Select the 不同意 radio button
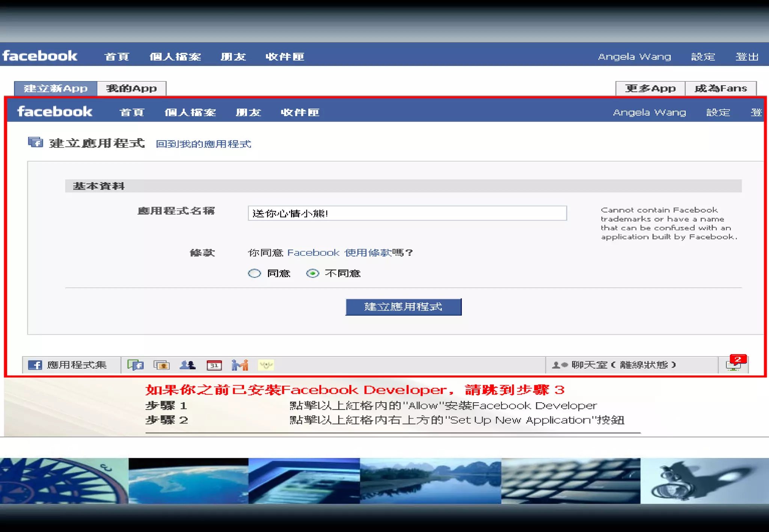 [x=312, y=274]
